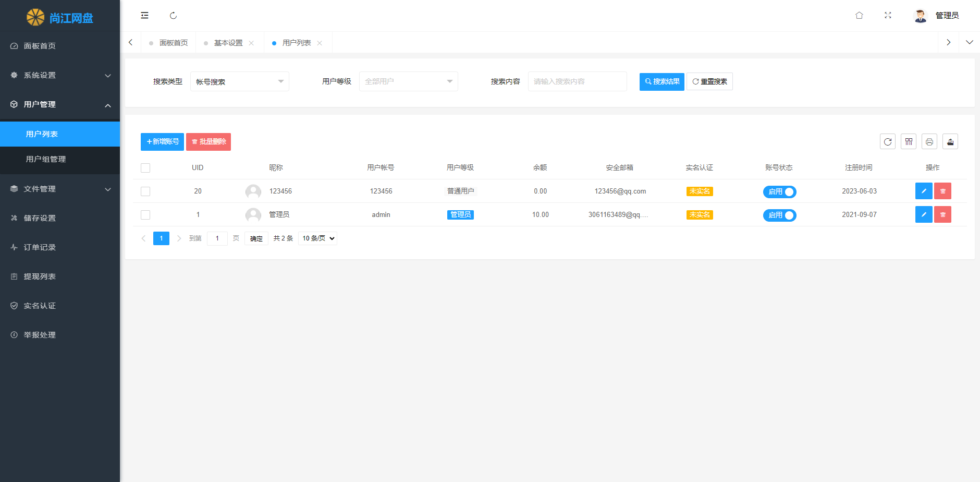Expand the 系统设置 sidebar menu

pyautogui.click(x=60, y=75)
